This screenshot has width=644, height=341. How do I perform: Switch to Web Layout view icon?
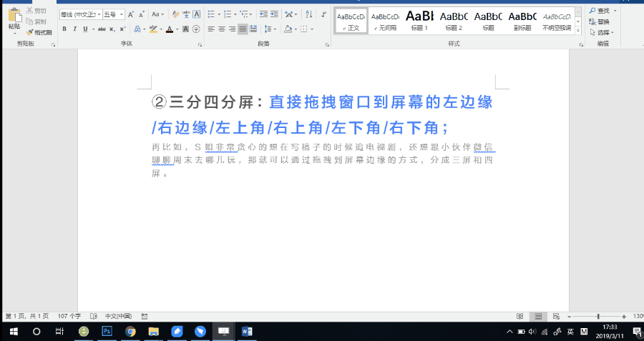(x=556, y=317)
